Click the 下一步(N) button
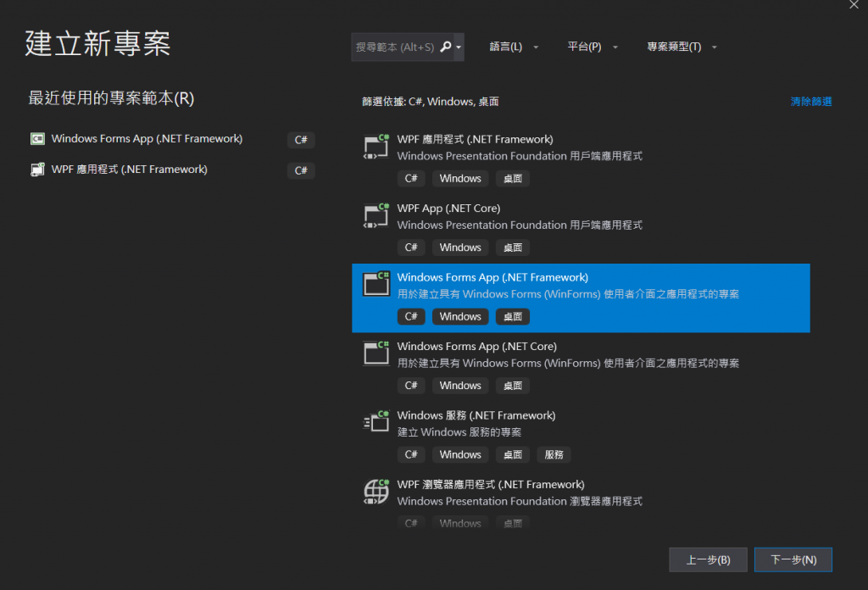The height and width of the screenshot is (590, 868). click(793, 559)
